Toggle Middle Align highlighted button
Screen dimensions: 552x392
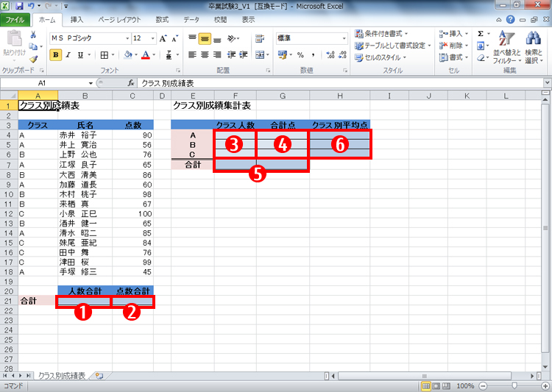pyautogui.click(x=205, y=38)
